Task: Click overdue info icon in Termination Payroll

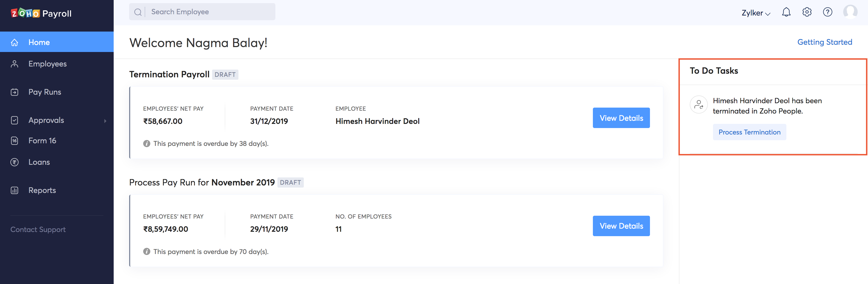Action: [146, 144]
